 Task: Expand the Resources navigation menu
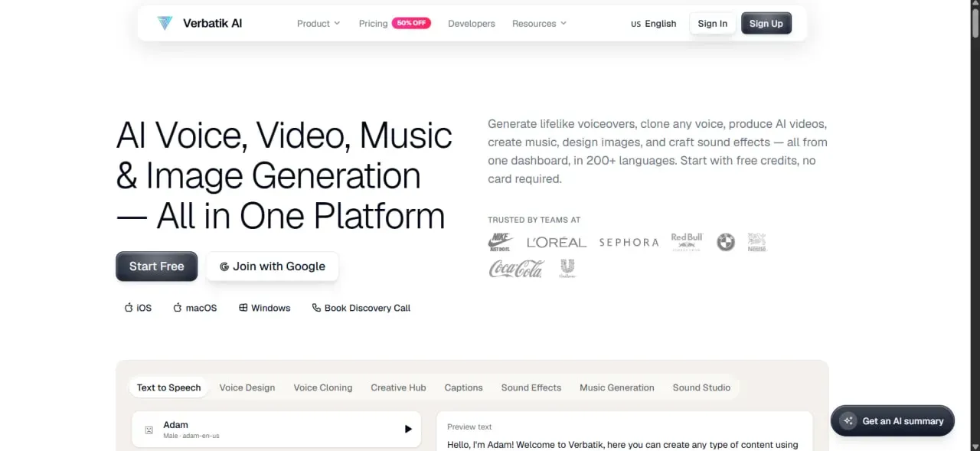tap(540, 24)
